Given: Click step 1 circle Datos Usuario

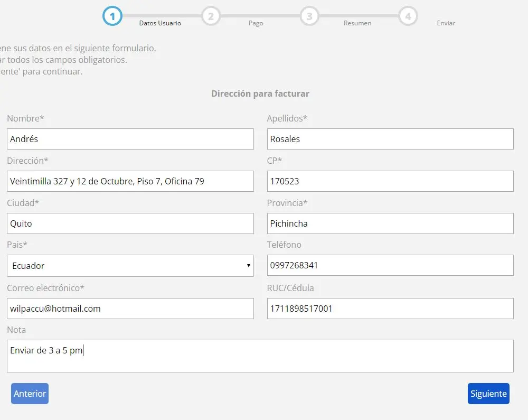Looking at the screenshot, I should pos(112,16).
